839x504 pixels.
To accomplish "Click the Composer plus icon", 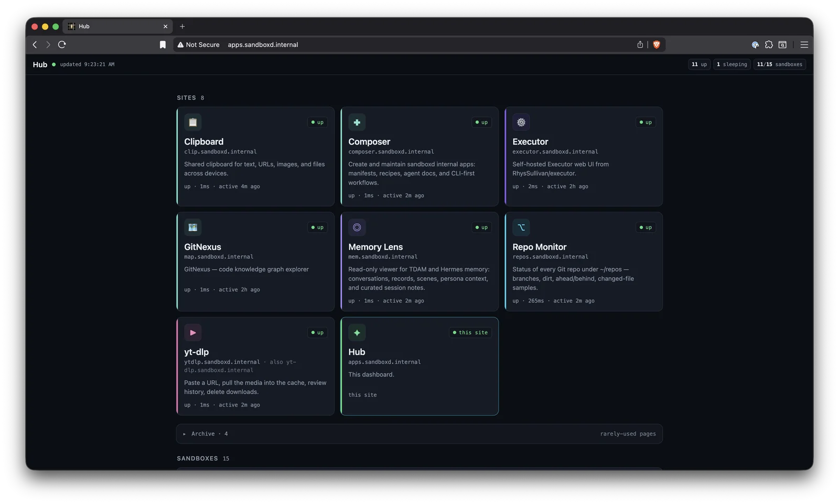I will 357,122.
